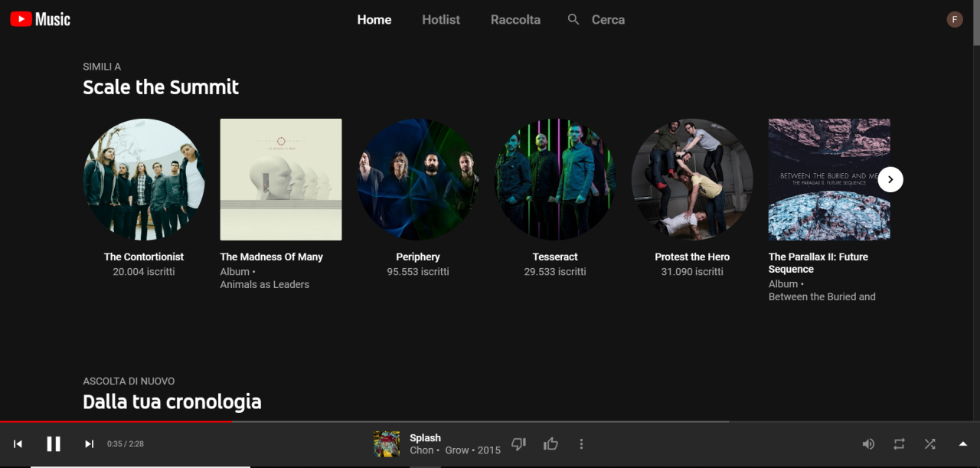Click the 31.090 iscritti subscriber count
The image size is (980, 468).
(x=692, y=272)
